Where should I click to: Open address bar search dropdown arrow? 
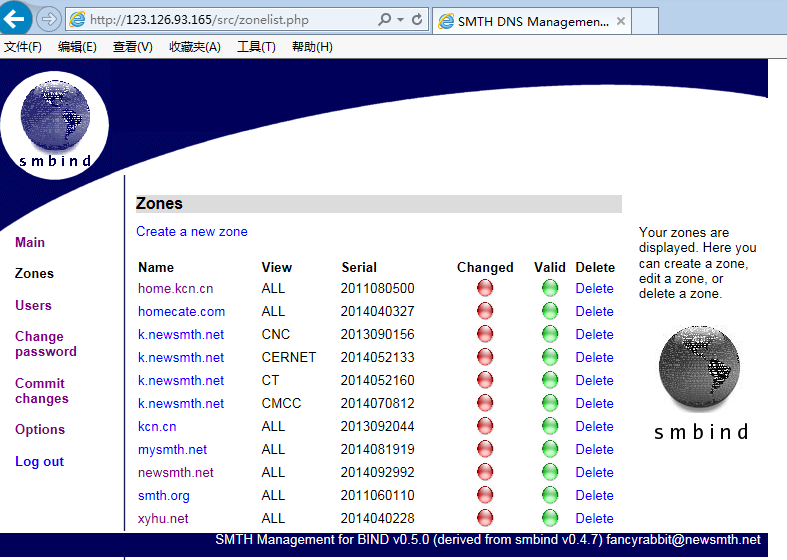(400, 20)
